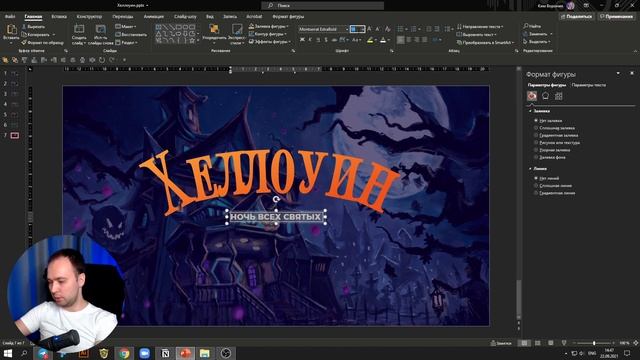The height and width of the screenshot is (360, 640).
Task: Switch to the Конструктор ribbon tab
Action: 89,17
